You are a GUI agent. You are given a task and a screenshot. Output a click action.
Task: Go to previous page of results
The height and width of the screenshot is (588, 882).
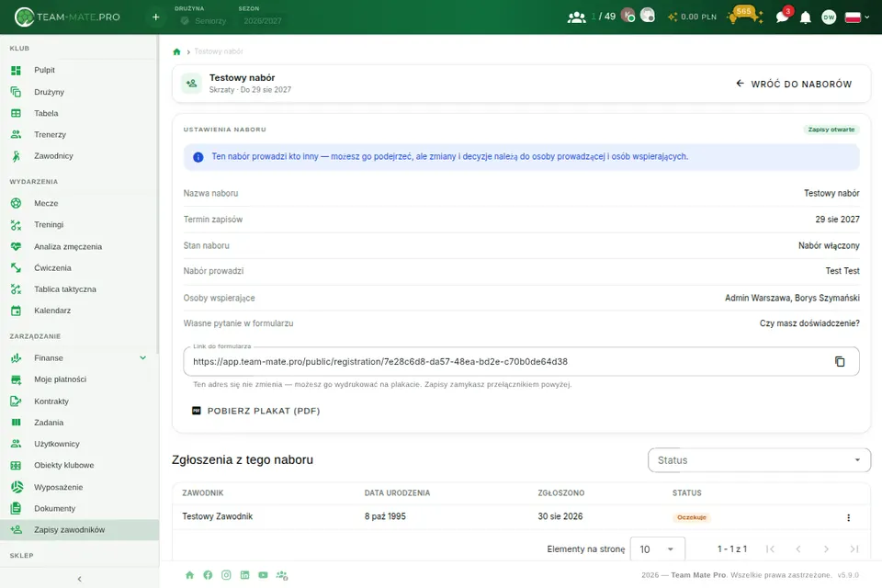coord(798,549)
